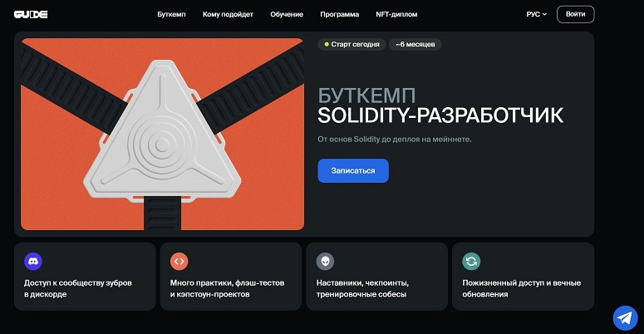This screenshot has height=334, width=644.
Task: Click the ~6 месяцев duration badge
Action: (415, 44)
